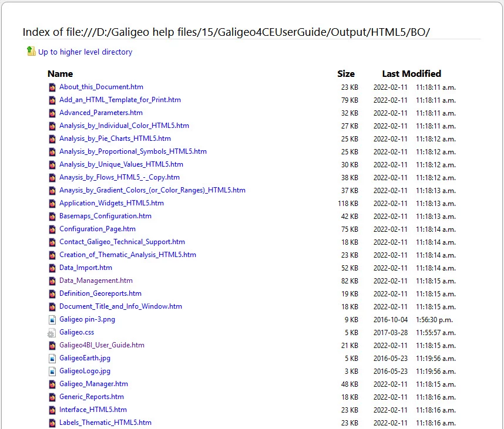Click icon beside Anaysis_by_Gradient_Colors file
Image resolution: width=504 pixels, height=429 pixels.
(x=52, y=190)
